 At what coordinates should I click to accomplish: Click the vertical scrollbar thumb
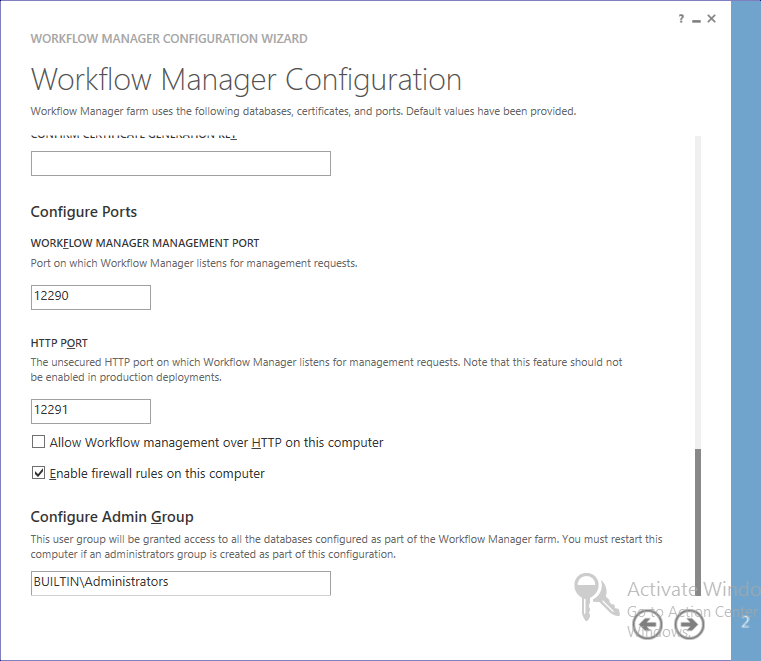(x=697, y=520)
